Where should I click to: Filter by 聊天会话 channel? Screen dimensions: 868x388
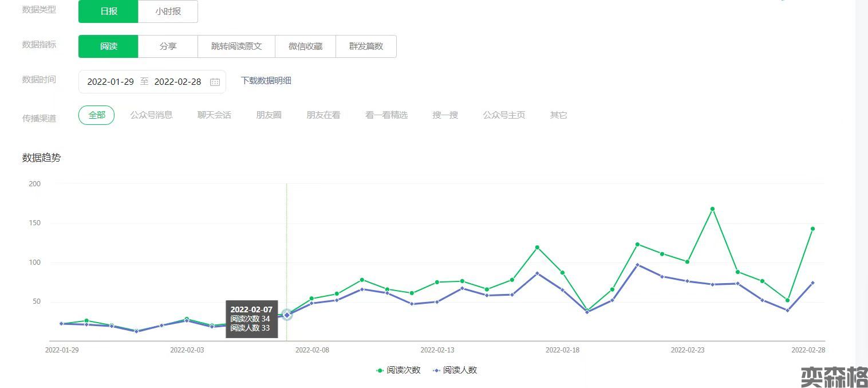[214, 115]
